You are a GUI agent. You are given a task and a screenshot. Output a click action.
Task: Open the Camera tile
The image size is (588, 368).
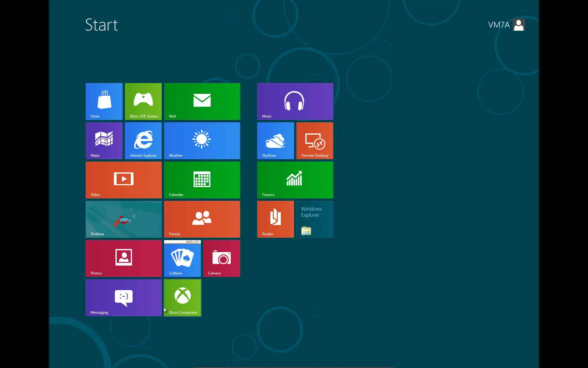[221, 258]
